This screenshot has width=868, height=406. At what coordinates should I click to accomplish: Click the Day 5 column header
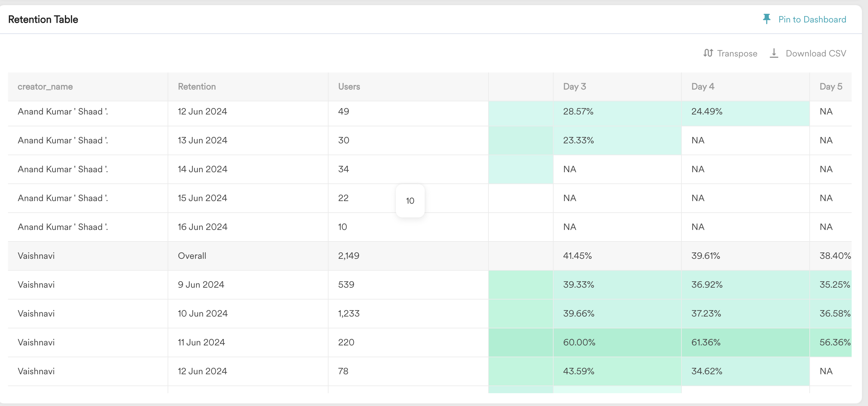pos(830,87)
